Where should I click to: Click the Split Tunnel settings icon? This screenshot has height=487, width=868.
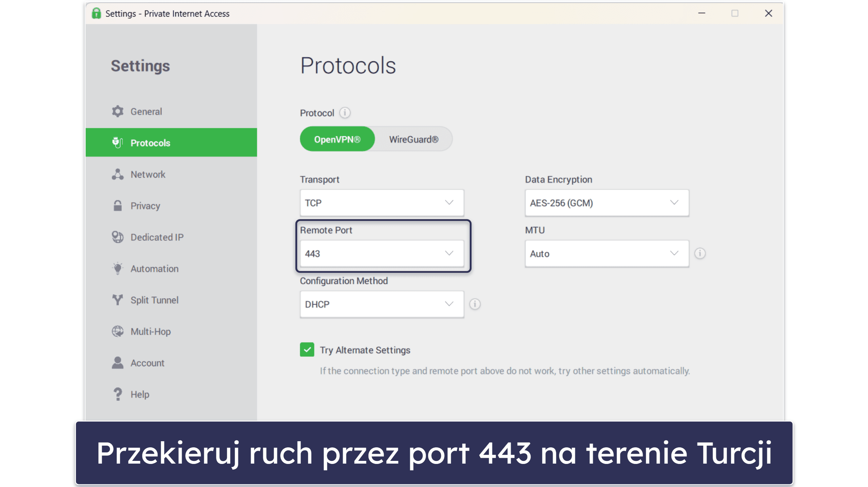click(117, 300)
